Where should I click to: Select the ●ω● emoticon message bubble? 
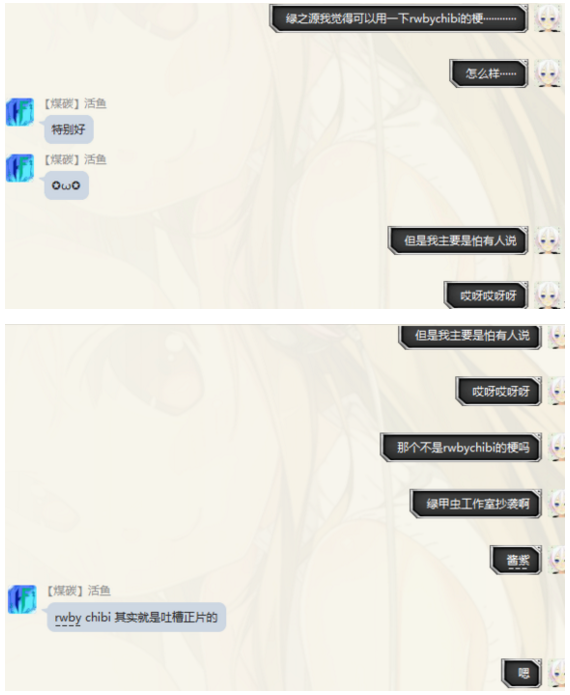66,185
